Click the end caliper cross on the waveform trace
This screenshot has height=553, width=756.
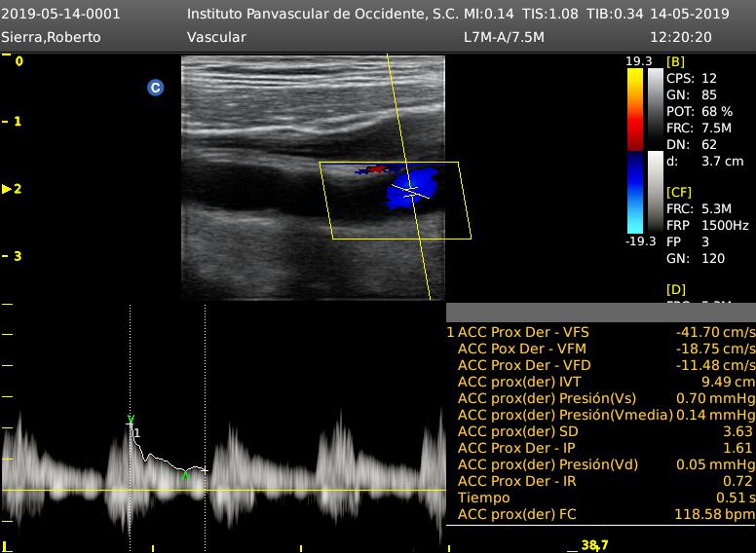pos(205,470)
